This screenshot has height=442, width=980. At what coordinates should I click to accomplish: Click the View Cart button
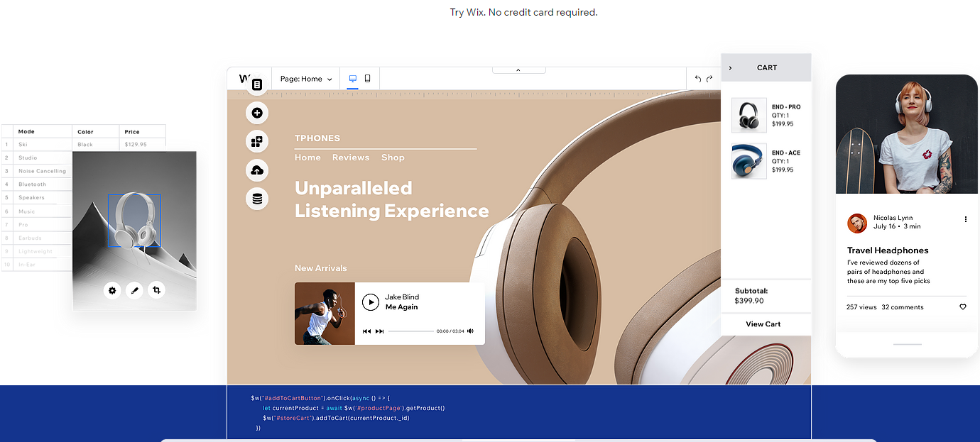point(763,324)
